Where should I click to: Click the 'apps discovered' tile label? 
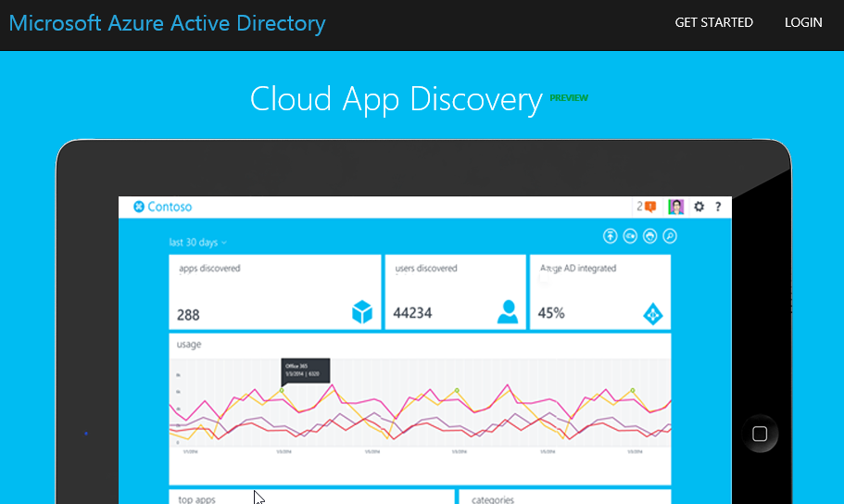tap(209, 269)
